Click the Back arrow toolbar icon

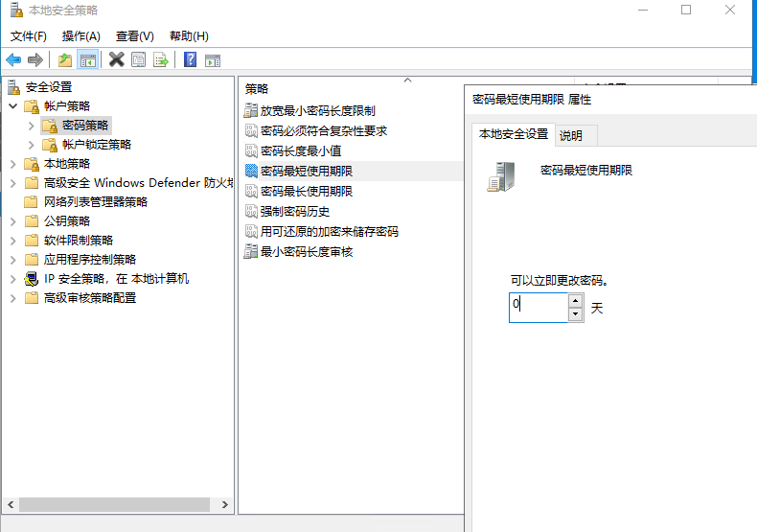click(13, 59)
